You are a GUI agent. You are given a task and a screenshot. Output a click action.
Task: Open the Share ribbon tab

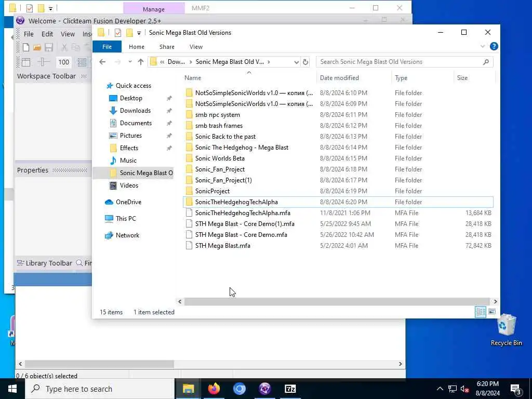point(167,47)
